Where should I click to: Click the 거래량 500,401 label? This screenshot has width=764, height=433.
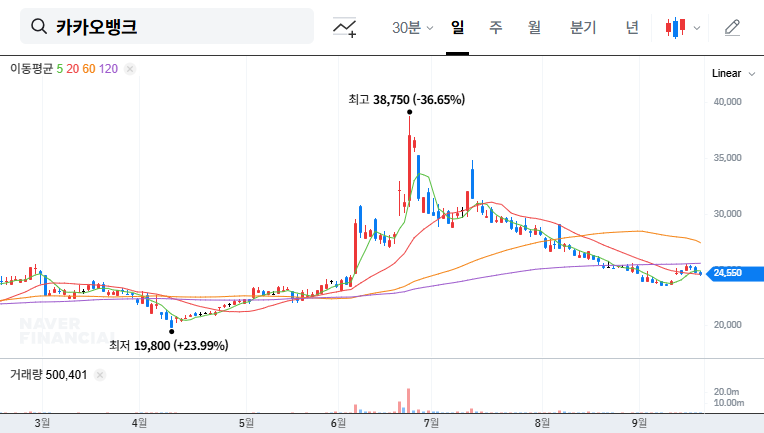point(49,375)
